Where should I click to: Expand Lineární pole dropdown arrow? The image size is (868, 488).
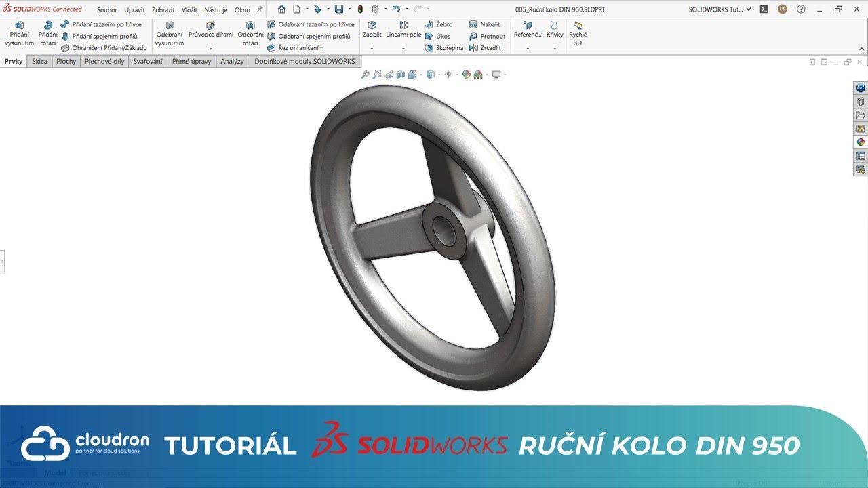pyautogui.click(x=403, y=49)
